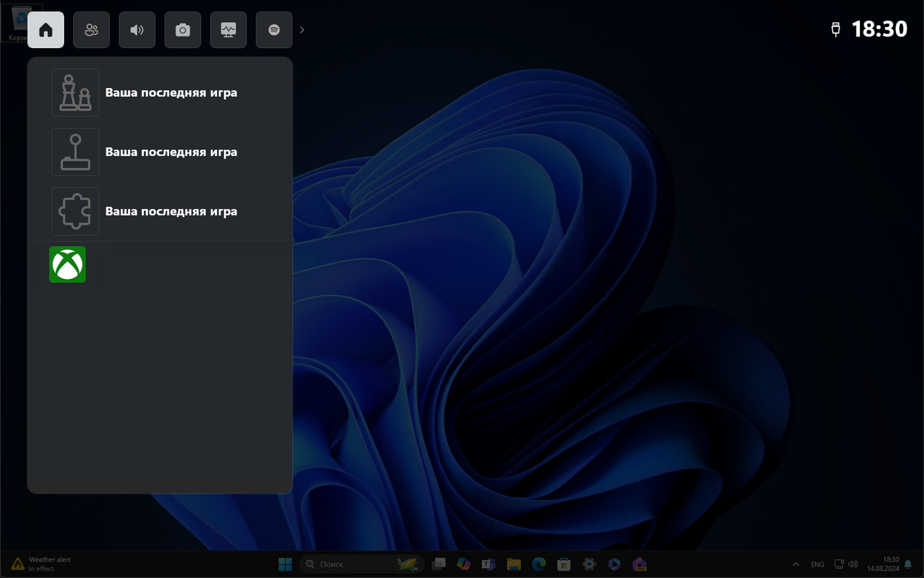Select "Ваша последняя игра" next to joystick icon
This screenshot has width=924, height=578.
click(171, 152)
